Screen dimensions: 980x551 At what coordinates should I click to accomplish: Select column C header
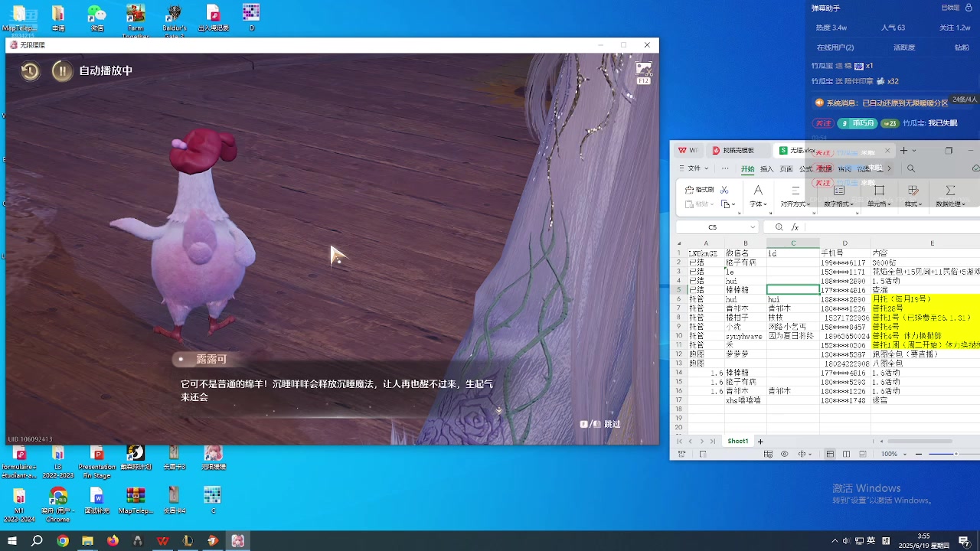coord(793,243)
